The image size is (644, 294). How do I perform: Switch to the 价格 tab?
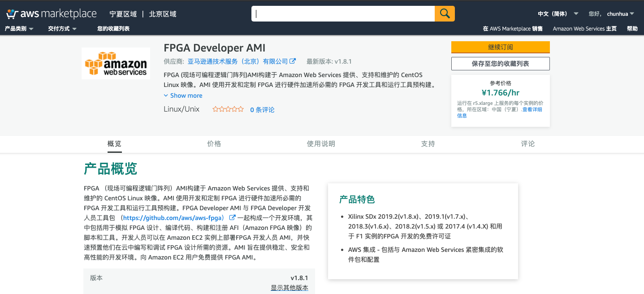tap(214, 144)
